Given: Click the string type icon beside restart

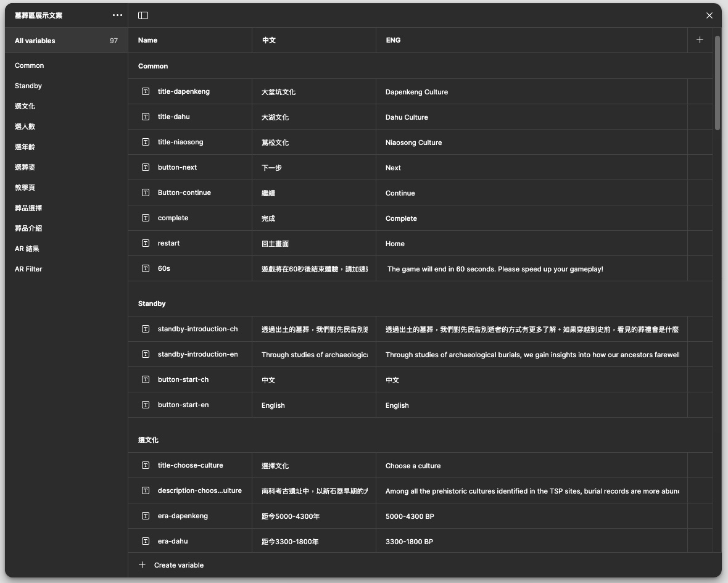Looking at the screenshot, I should click(x=146, y=243).
